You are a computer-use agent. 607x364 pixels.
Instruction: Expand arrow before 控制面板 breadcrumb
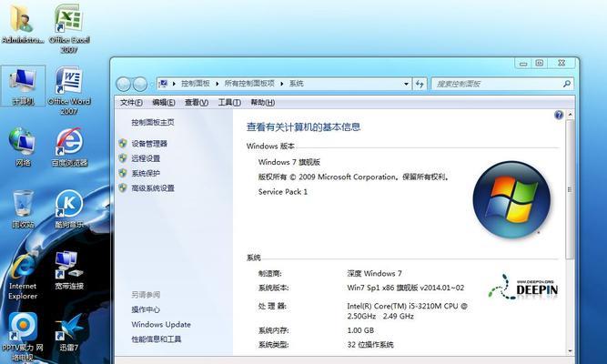click(x=174, y=84)
